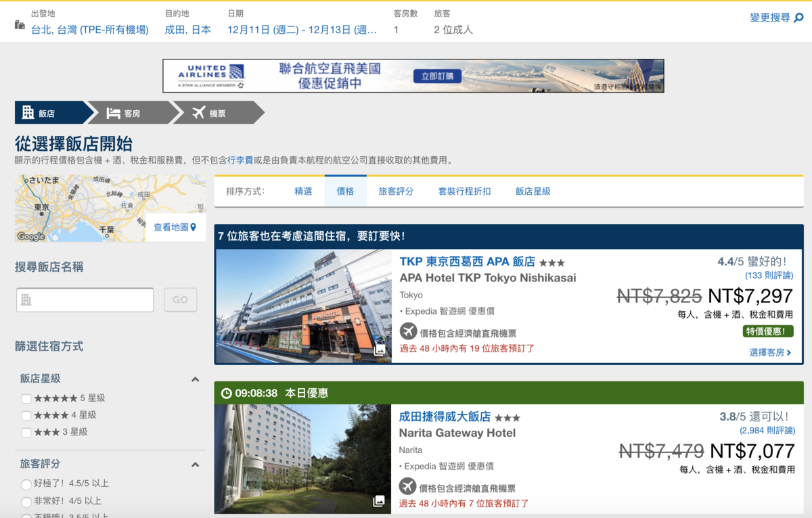Collapse the 飯店星級 filter section
The height and width of the screenshot is (518, 812).
click(195, 379)
